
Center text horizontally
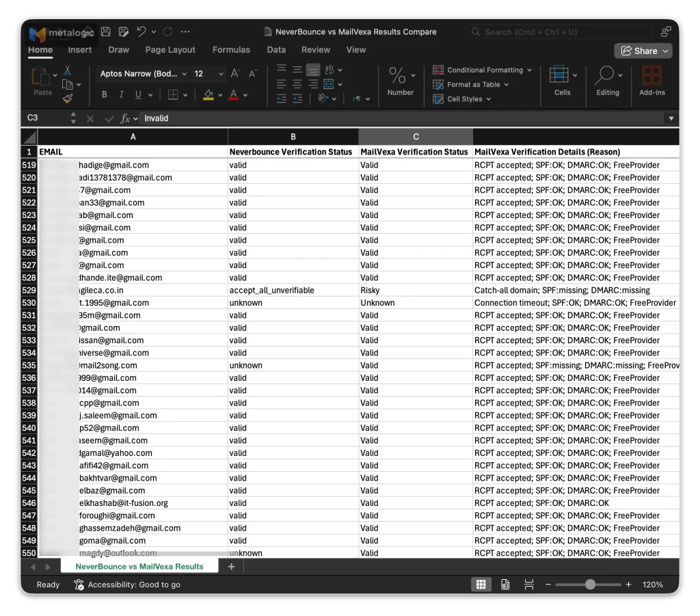point(297,84)
